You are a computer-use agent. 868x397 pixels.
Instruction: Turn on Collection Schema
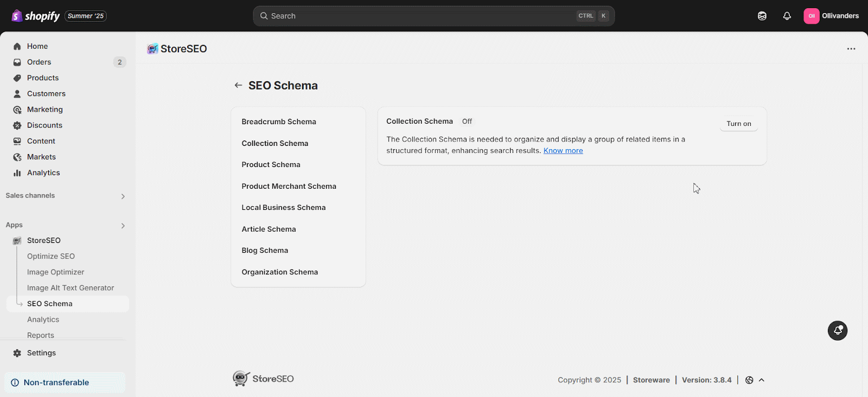click(x=739, y=124)
